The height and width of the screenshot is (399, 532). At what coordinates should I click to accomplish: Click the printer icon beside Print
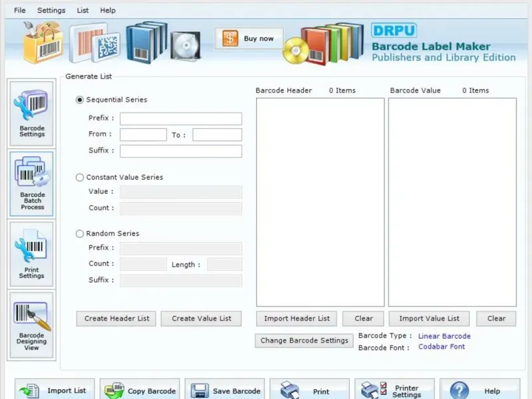pyautogui.click(x=290, y=390)
